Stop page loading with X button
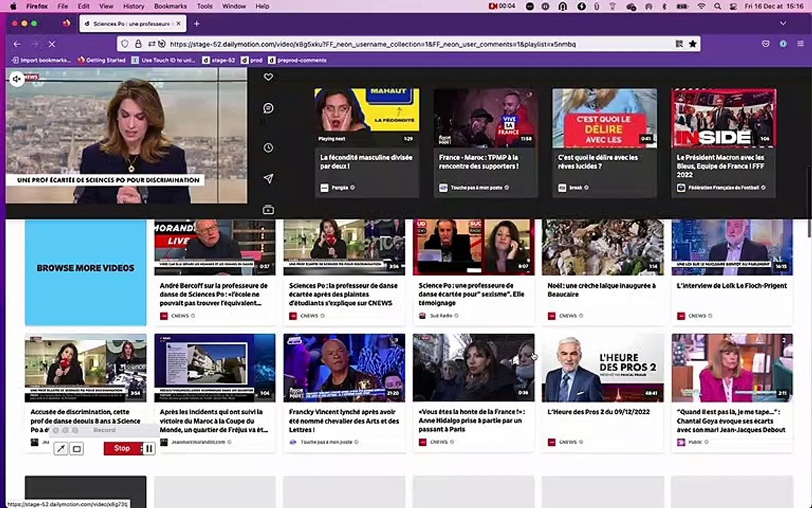 pyautogui.click(x=51, y=44)
